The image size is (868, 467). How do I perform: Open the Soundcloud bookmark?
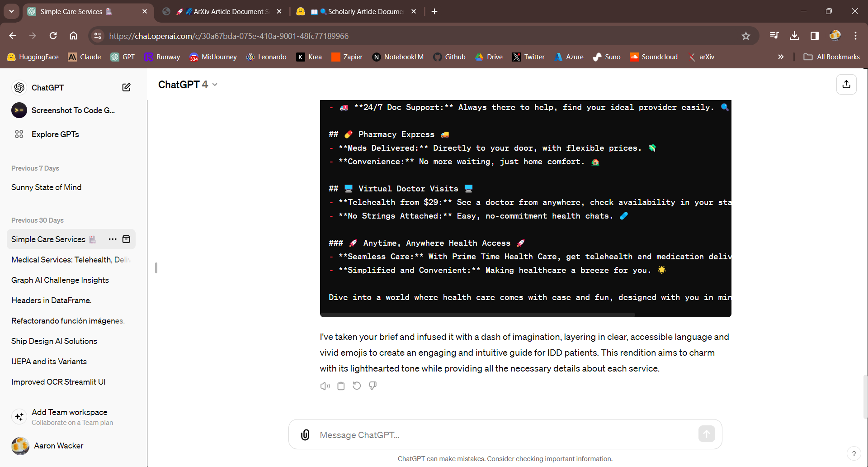[654, 57]
